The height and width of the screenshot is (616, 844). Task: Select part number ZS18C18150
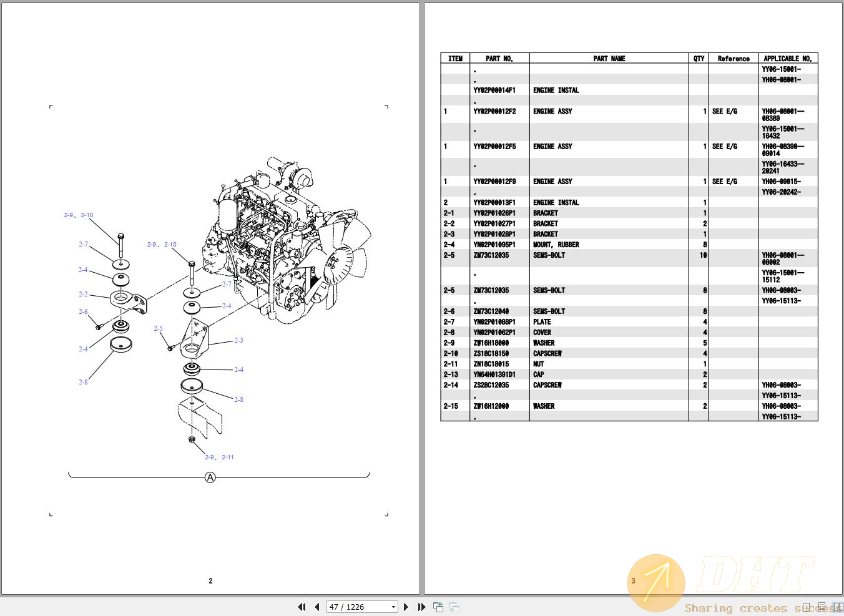[x=491, y=354]
